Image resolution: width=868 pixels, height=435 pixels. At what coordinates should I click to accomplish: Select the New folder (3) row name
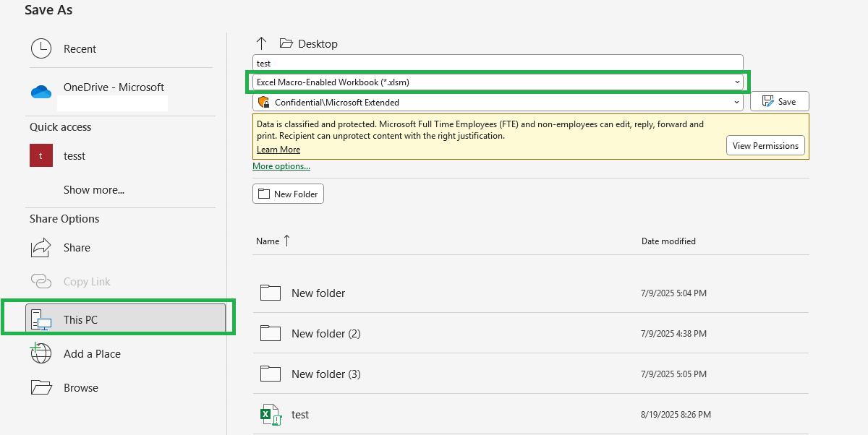coord(326,374)
